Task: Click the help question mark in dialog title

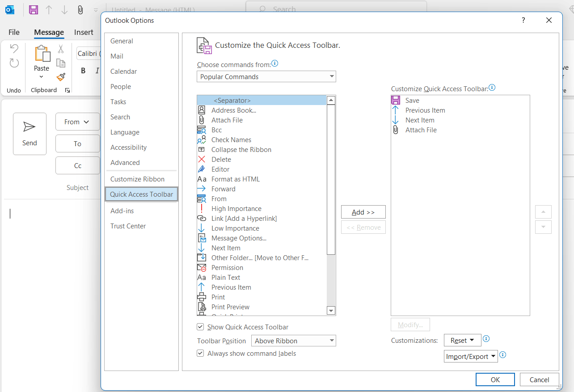Action: coord(523,20)
